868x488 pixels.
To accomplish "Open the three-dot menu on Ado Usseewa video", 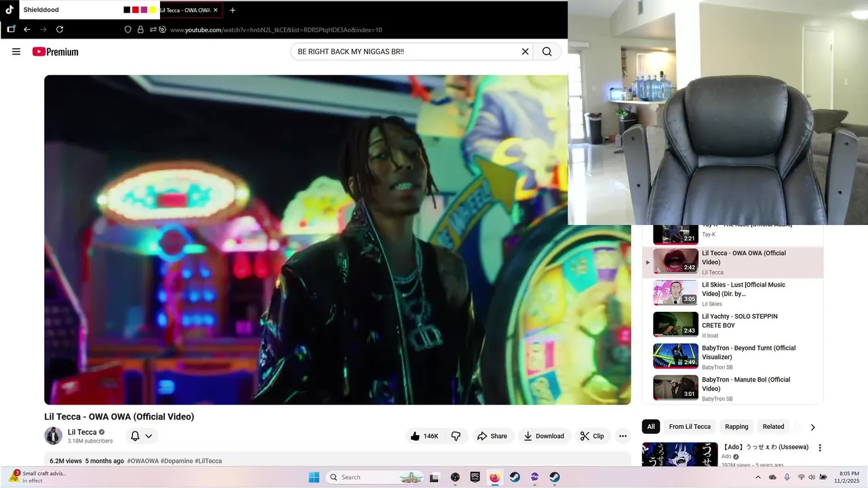I will [820, 448].
